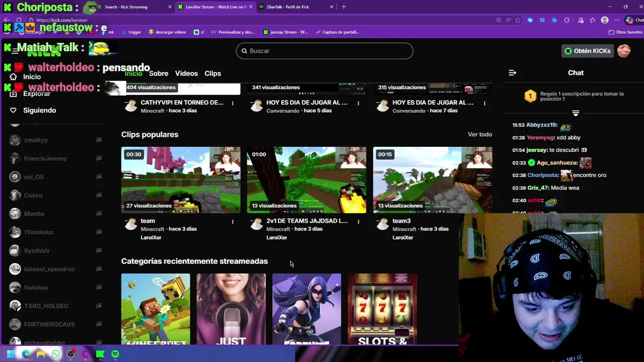Open OBS Studio from the taskbar
Viewport: 644px width, 362px height.
pos(71,354)
